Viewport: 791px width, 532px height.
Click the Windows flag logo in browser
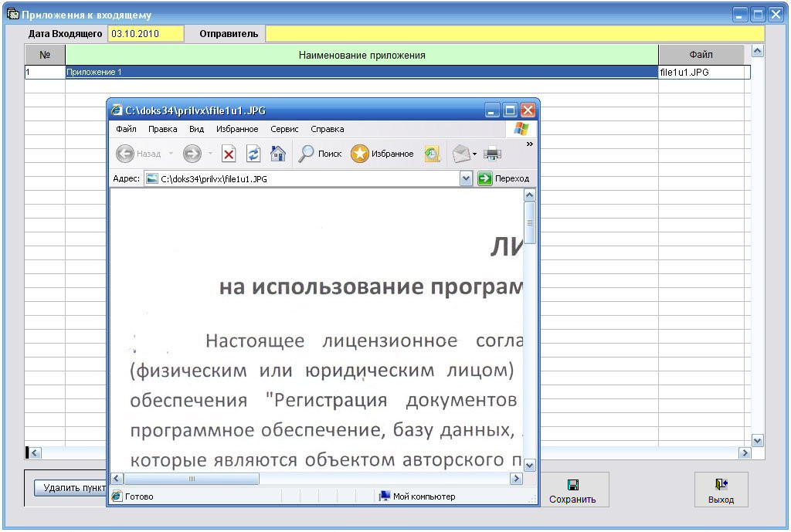[521, 129]
